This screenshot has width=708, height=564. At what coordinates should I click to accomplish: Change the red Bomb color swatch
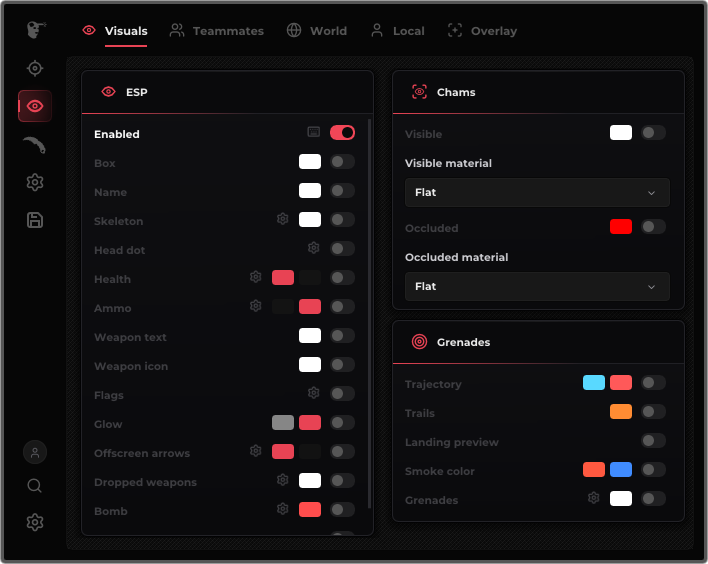click(x=310, y=510)
